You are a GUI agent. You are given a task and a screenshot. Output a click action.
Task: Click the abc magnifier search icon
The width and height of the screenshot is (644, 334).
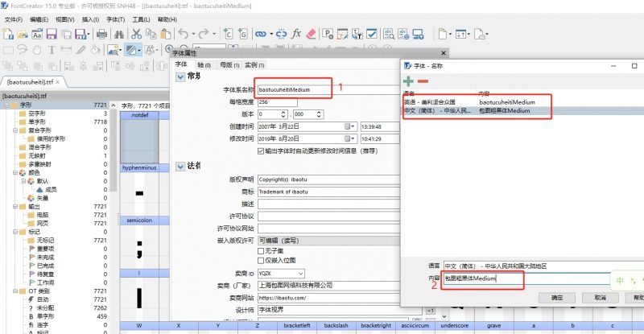[x=389, y=34]
